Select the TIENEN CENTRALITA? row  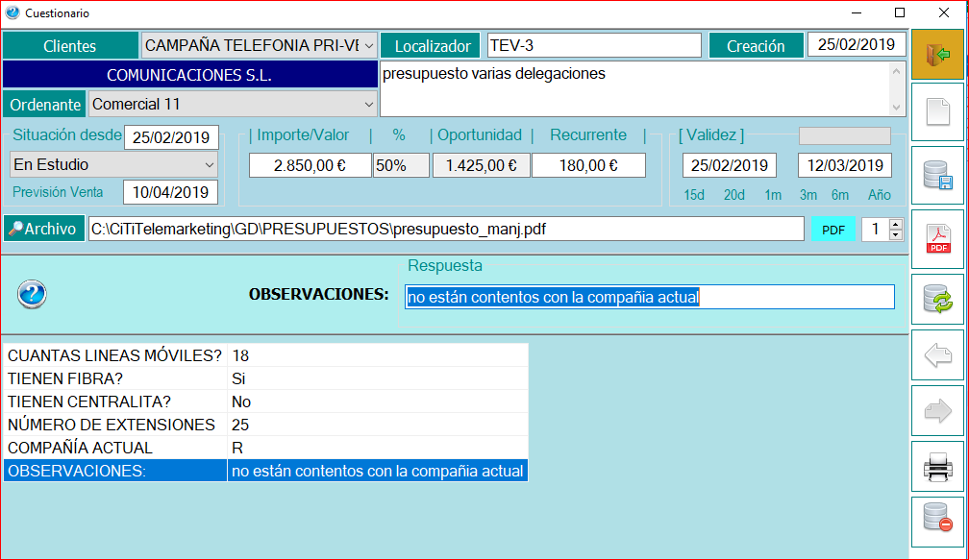[265, 402]
